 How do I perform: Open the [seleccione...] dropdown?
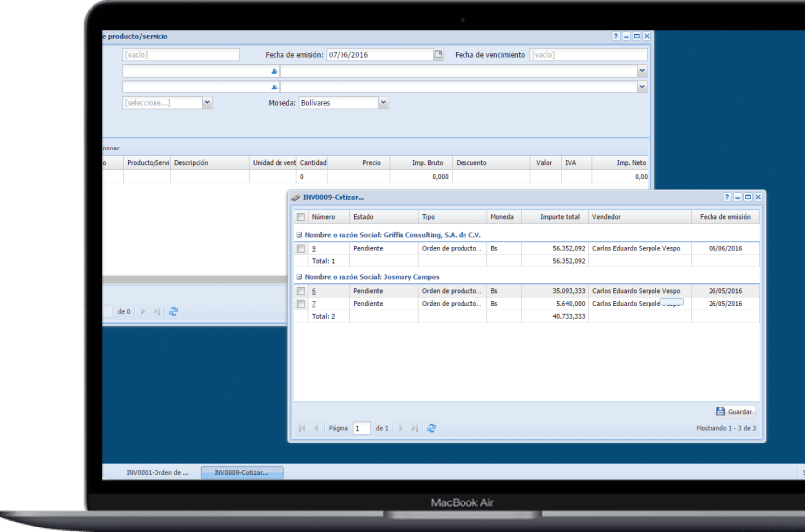[207, 102]
